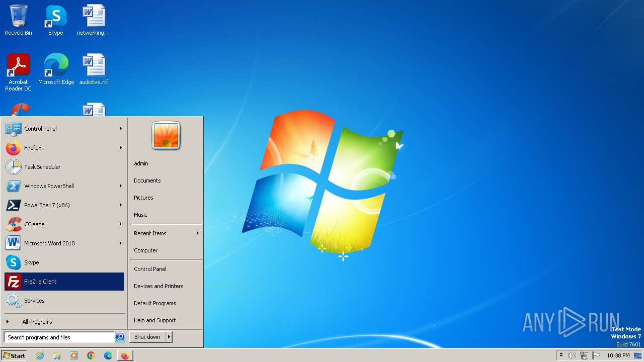The width and height of the screenshot is (644, 362).
Task: Expand Microsoft Word 2010 jump list arrow
Action: point(121,243)
